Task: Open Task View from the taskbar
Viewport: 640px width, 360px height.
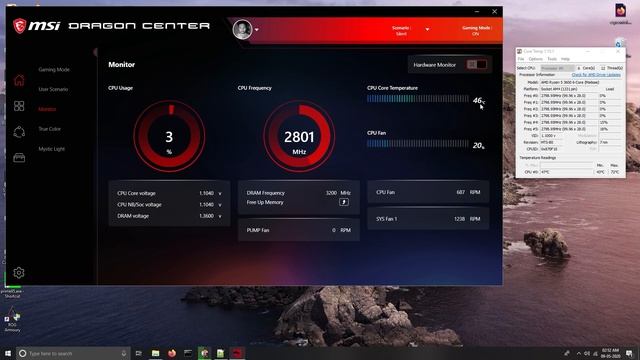Action: pos(139,353)
